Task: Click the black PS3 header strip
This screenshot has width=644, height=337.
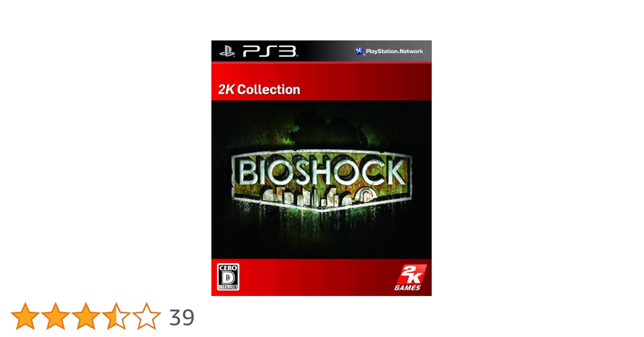Action: point(321,51)
